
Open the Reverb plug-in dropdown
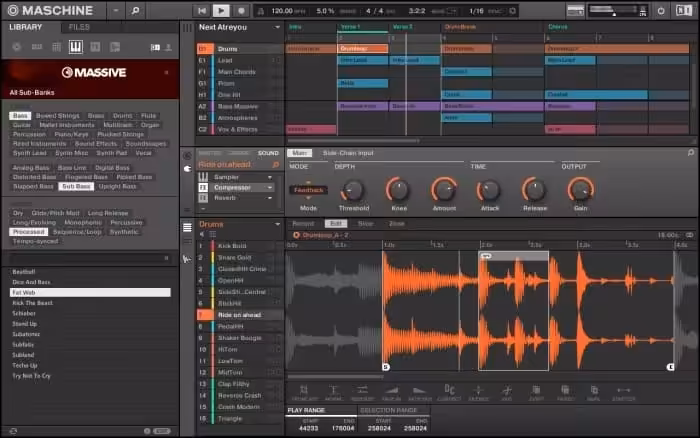270,198
